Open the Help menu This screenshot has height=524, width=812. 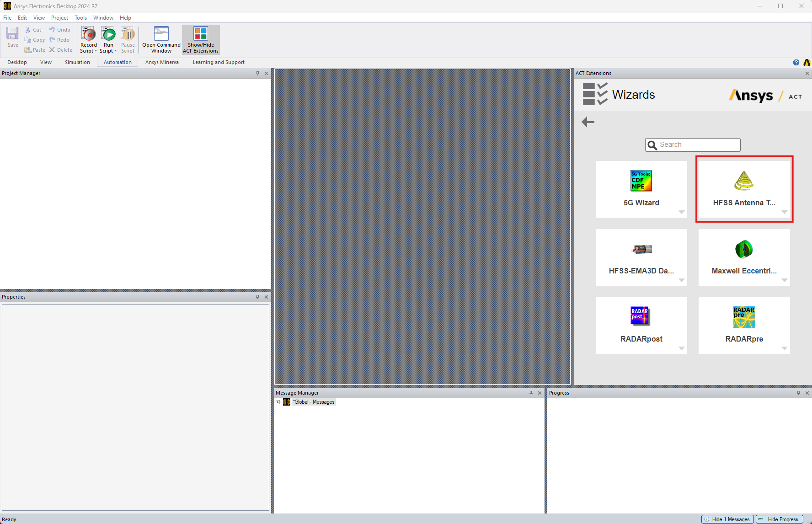click(125, 18)
